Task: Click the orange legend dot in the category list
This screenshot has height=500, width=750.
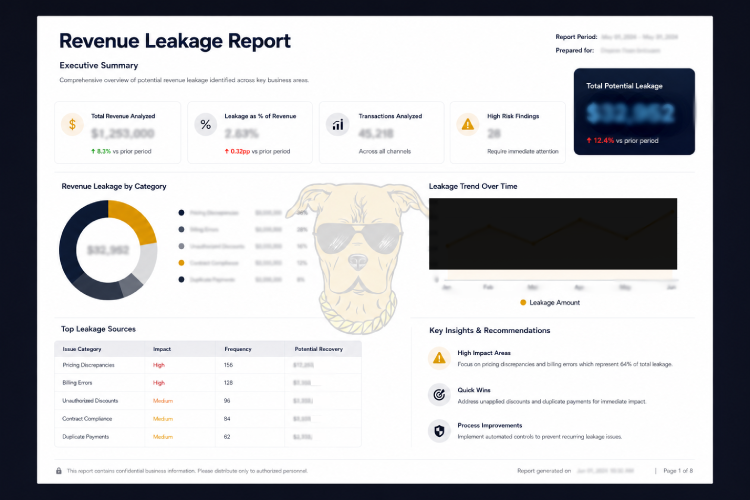Action: 181,263
